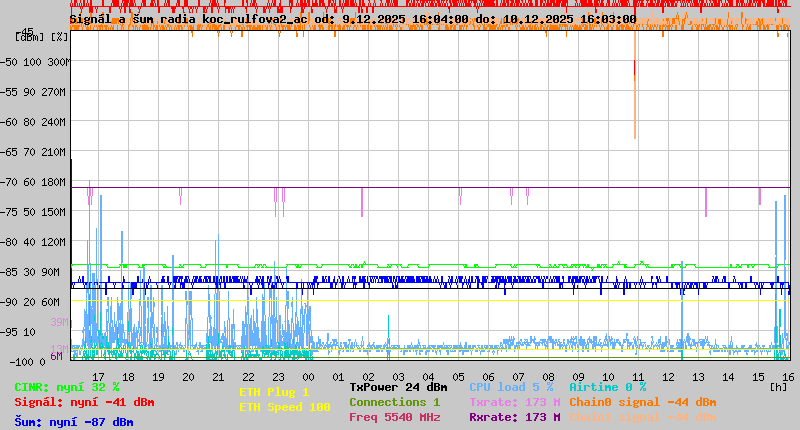Click hour '17' on the time axis
This screenshot has width=800, height=430.
point(98,377)
